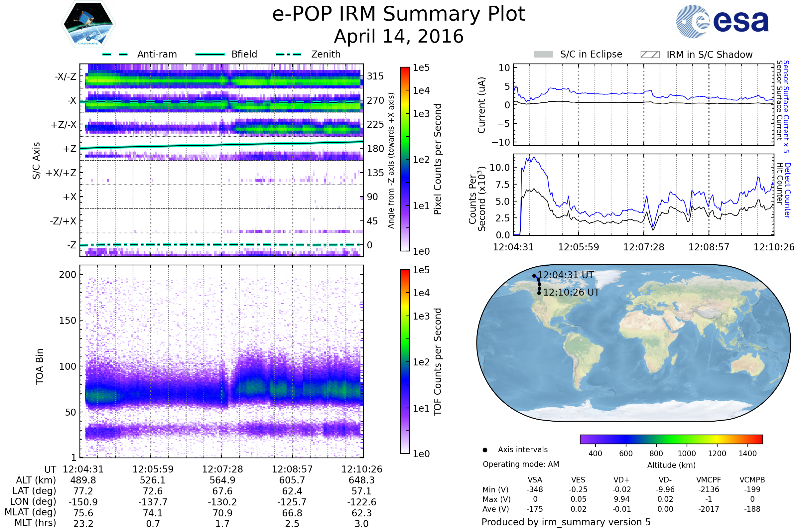Click the hatched IRM in S/C Shadow patch
Image resolution: width=798 pixels, height=532 pixels.
point(650,55)
